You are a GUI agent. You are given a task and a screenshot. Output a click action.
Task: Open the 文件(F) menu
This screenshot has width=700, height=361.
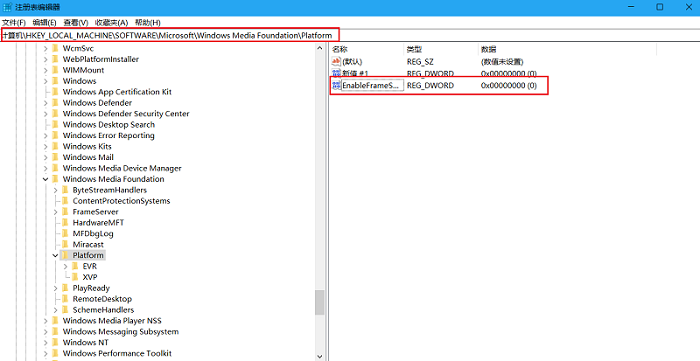(x=14, y=22)
